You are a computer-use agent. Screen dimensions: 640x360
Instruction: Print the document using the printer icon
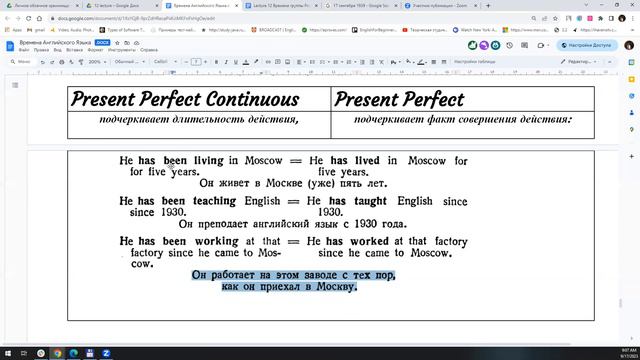pyautogui.click(x=62, y=62)
